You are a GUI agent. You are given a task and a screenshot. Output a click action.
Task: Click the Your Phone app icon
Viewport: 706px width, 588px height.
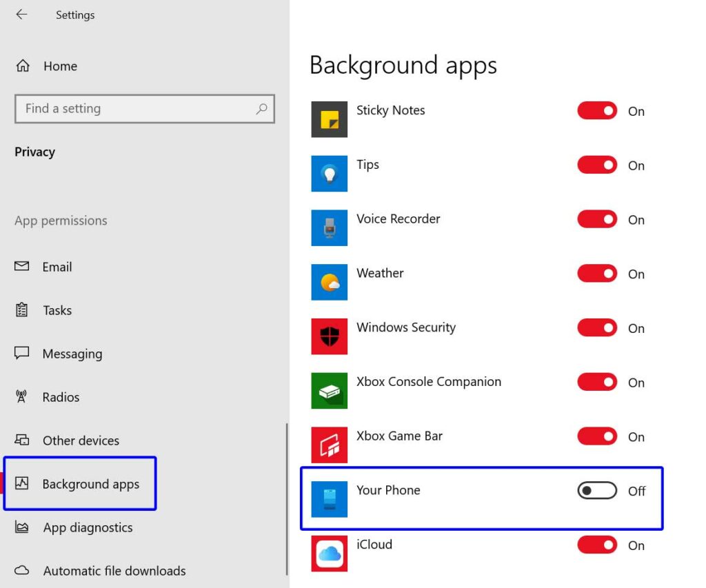(x=329, y=499)
